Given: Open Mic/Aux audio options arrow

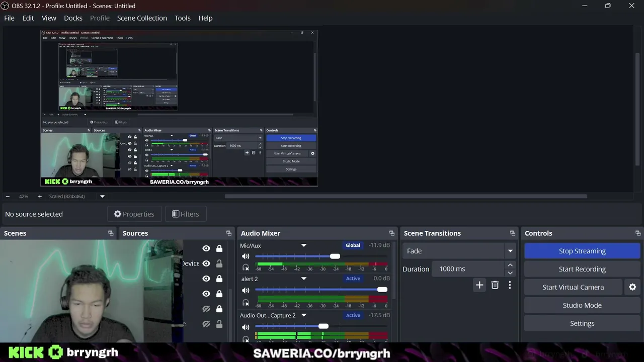Looking at the screenshot, I should 304,245.
